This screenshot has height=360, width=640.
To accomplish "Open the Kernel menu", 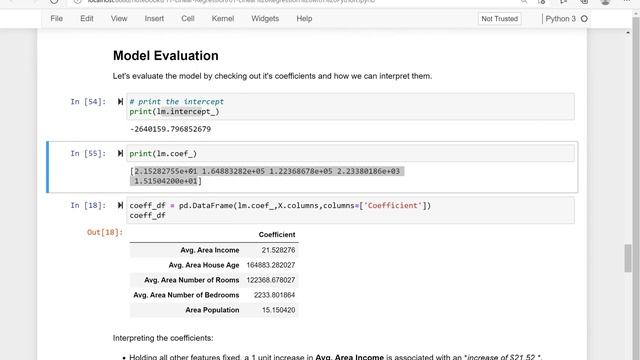I will point(223,19).
